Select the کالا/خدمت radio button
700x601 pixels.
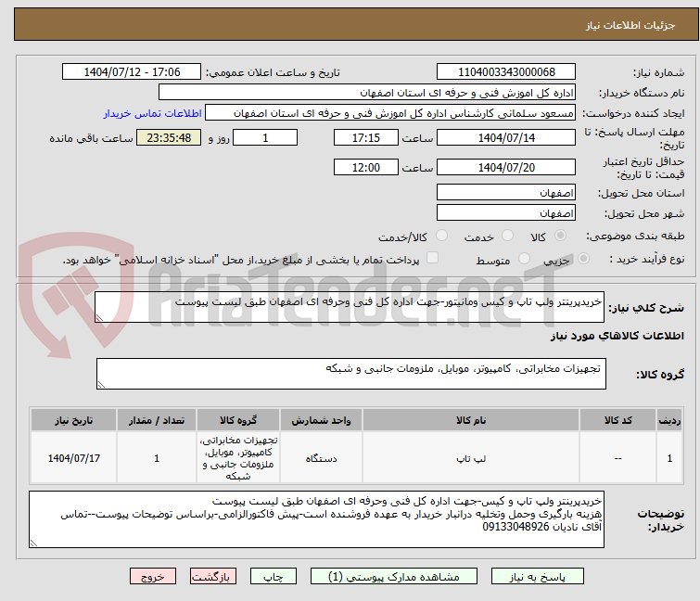[x=441, y=236]
